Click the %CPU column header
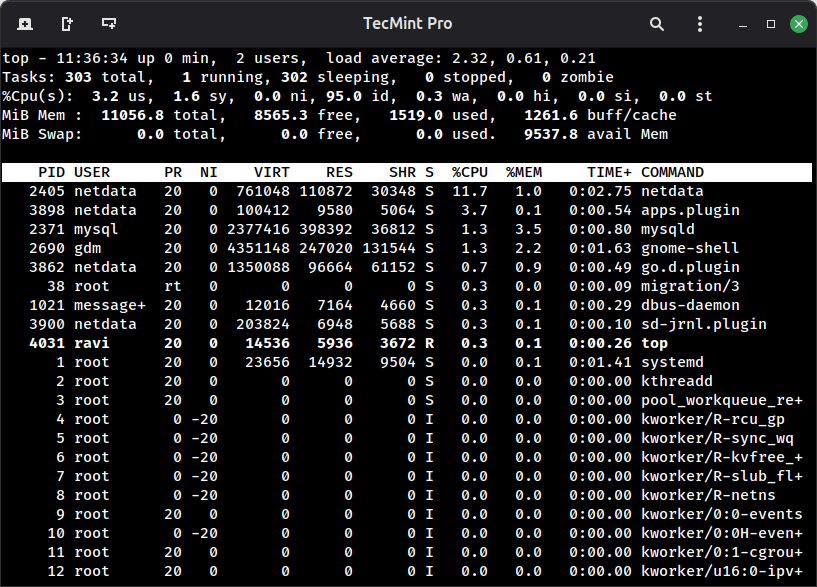This screenshot has height=587, width=817. [x=469, y=173]
